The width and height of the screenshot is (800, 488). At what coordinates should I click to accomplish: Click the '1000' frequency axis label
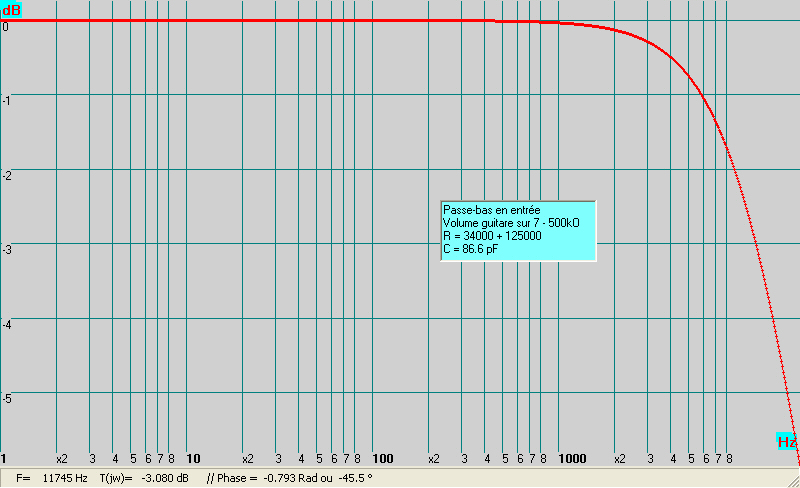click(x=572, y=459)
